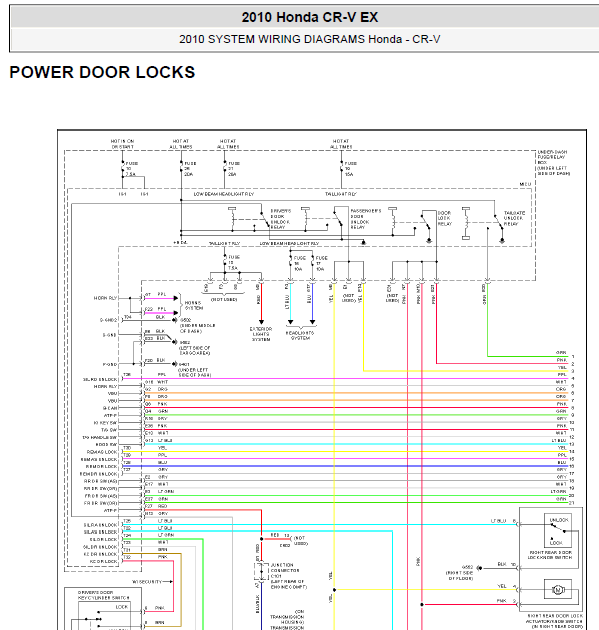Click the 'DRIVER'S DOOR UNLOCK RELAY' label
Screen dimensions: 599x630
point(280,219)
